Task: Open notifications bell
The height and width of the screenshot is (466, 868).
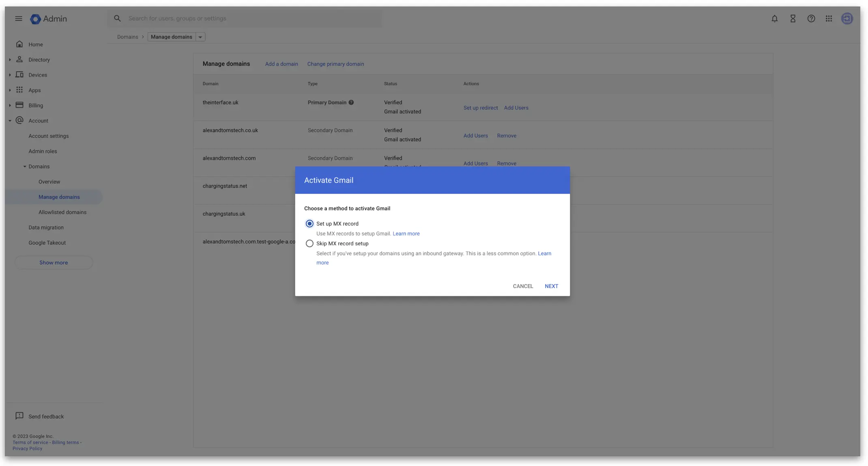Action: click(x=774, y=19)
